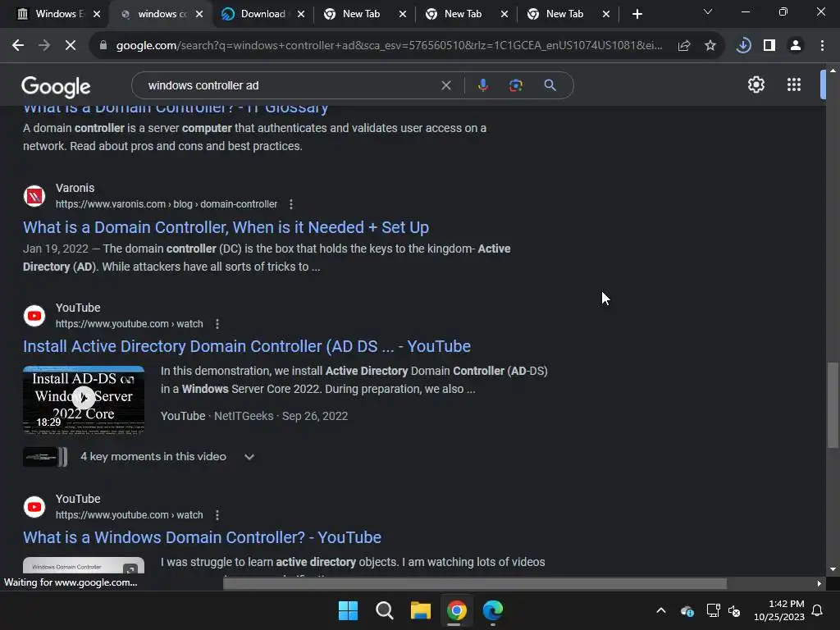Open What is a Domain Controller, When is it Needed link
Screen dimensions: 840x630
(x=226, y=227)
